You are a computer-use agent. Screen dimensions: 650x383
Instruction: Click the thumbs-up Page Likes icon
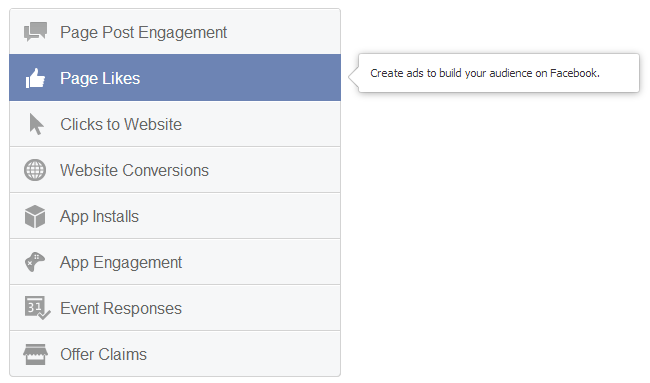coord(35,78)
